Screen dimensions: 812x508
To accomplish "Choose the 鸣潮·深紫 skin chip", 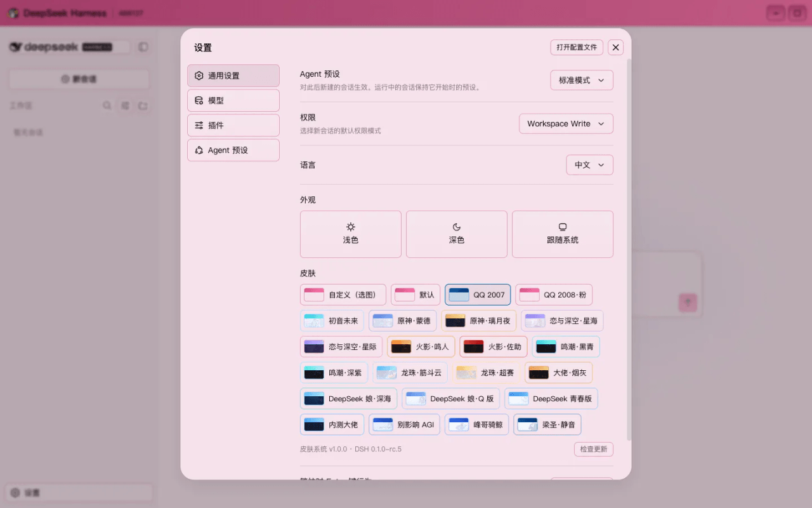I will pyautogui.click(x=334, y=373).
